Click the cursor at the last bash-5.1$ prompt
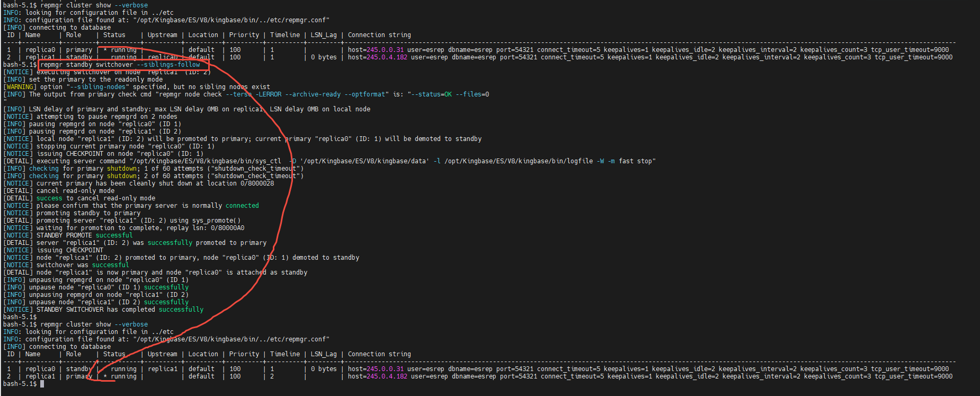Viewport: 980px width, 396px height. coord(42,384)
